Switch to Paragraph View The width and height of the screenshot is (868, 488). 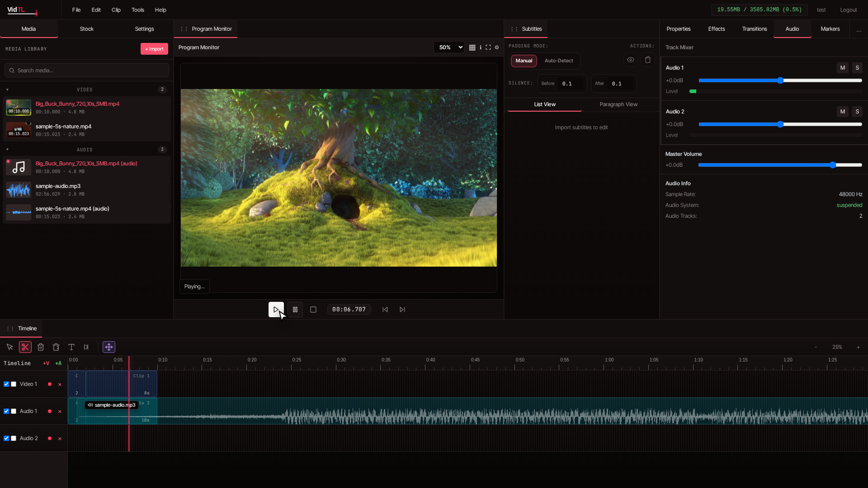[x=618, y=104]
